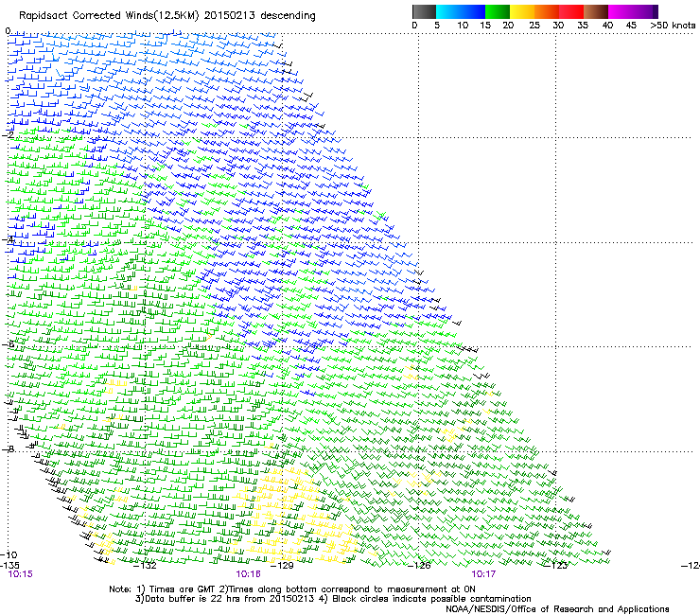Click the latitude label '-10'
Viewport: 700px width, 615px height.
click(9, 554)
